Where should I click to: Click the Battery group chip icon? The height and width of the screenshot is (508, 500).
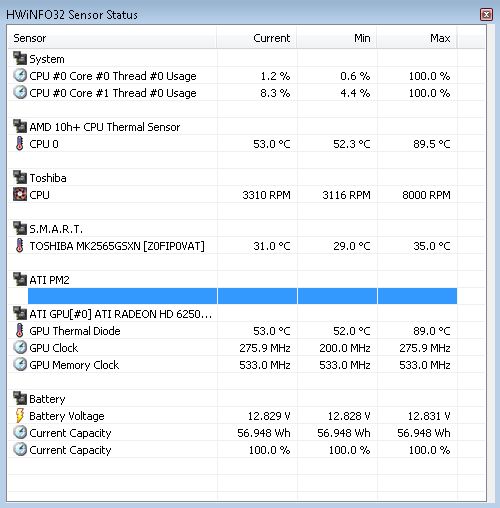point(20,398)
